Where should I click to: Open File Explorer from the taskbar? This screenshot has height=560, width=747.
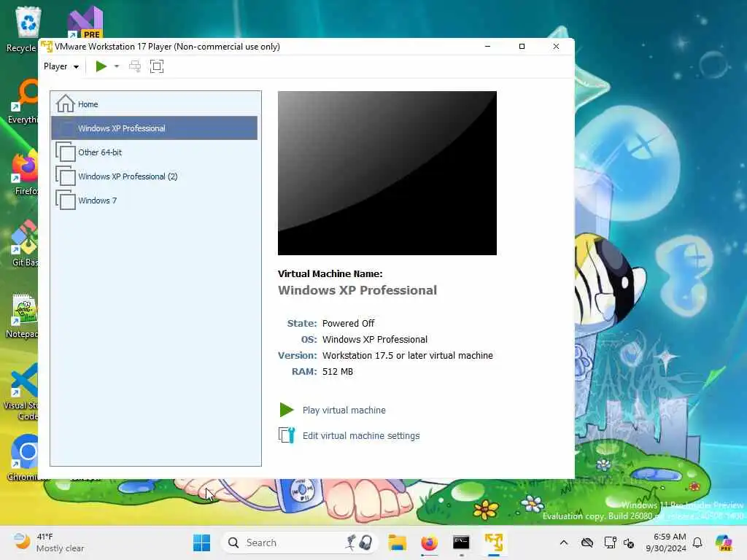(x=397, y=542)
